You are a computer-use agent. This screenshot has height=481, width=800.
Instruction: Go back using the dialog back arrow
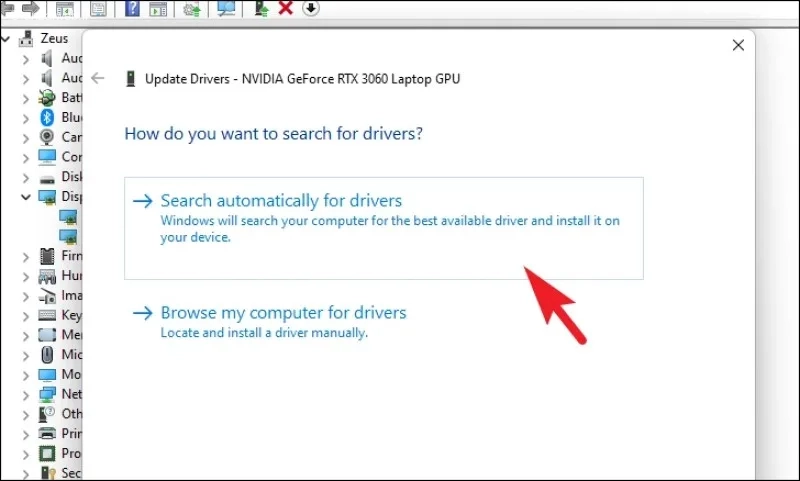[97, 79]
